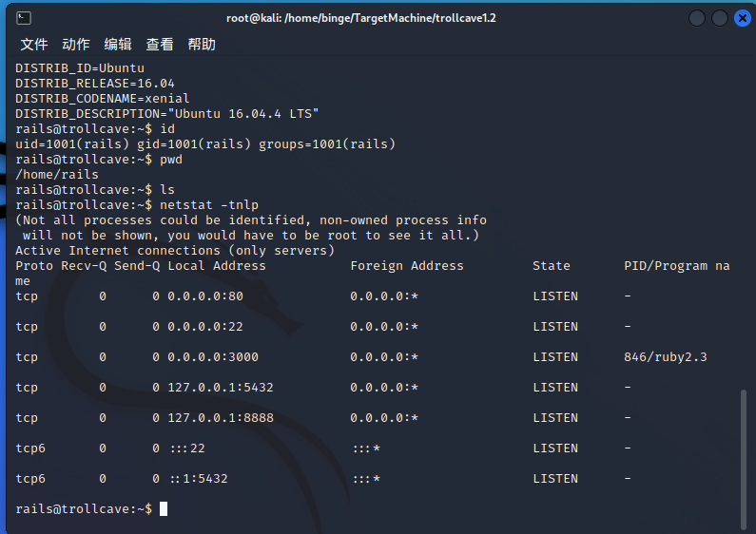Open the 文件 (File) menu
The image size is (756, 534).
point(34,45)
